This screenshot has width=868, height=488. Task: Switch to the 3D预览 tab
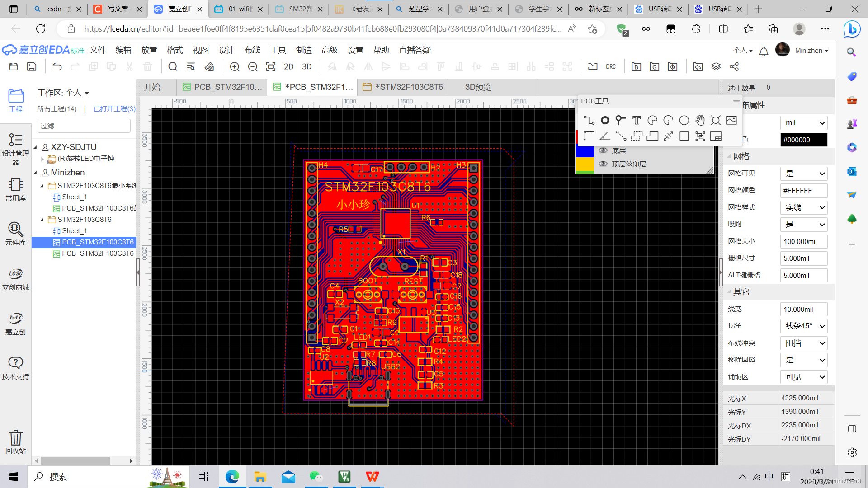pos(478,87)
